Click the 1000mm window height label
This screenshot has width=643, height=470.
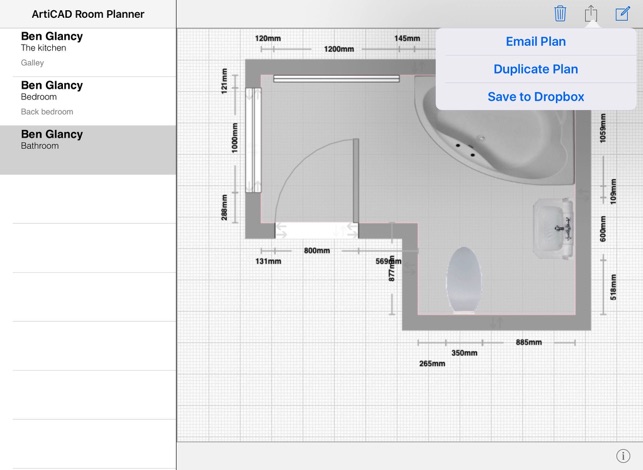coord(235,138)
